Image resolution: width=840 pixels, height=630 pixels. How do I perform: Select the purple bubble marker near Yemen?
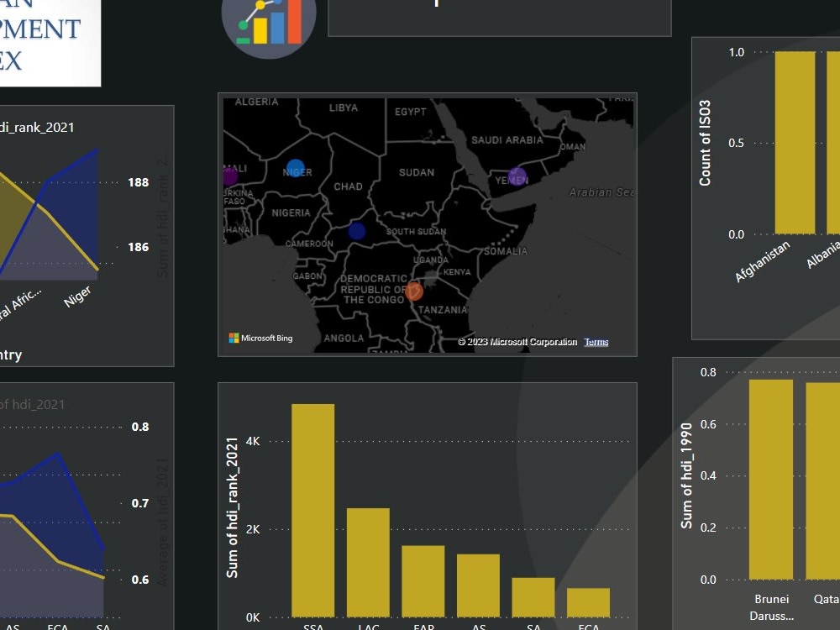(x=518, y=177)
